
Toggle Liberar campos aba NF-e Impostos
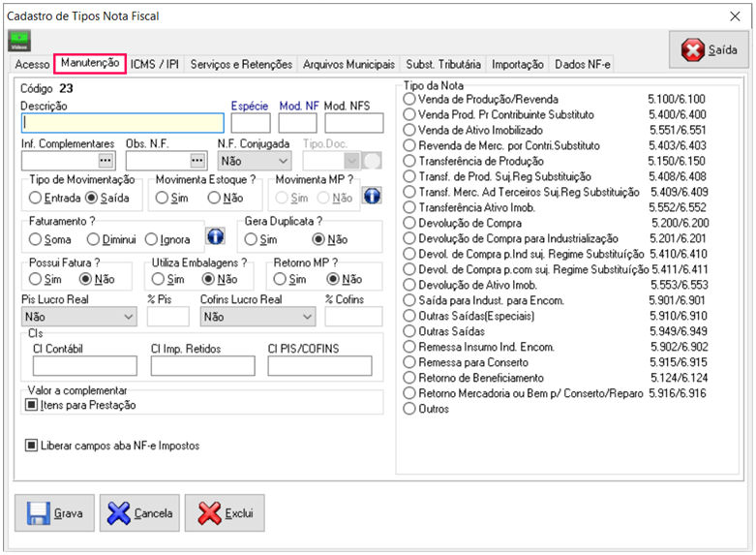point(32,446)
